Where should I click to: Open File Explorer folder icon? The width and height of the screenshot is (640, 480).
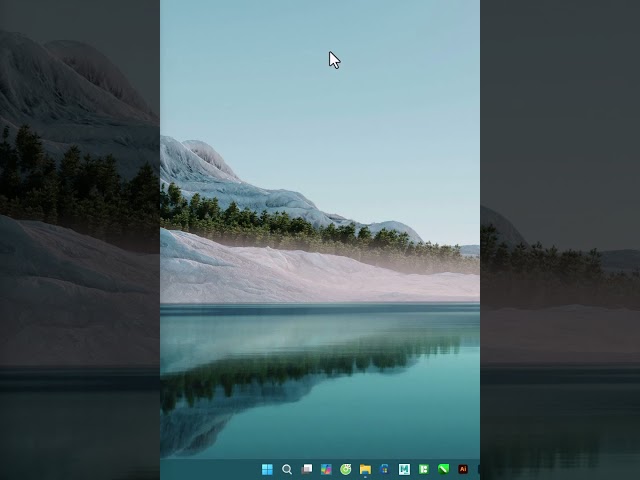pyautogui.click(x=365, y=469)
